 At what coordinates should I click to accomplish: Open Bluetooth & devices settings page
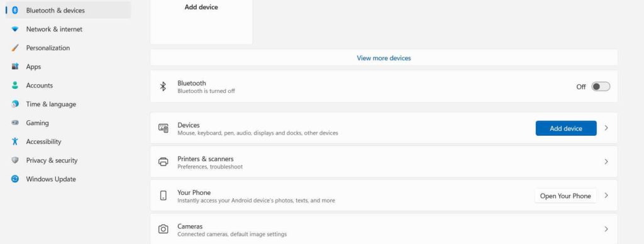point(68,10)
